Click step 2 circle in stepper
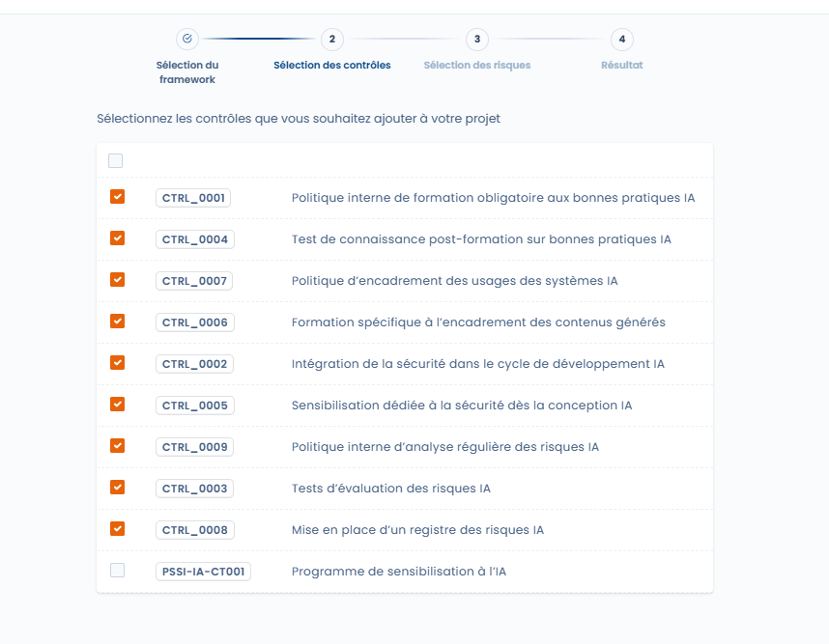Image resolution: width=829 pixels, height=644 pixels. [x=331, y=40]
